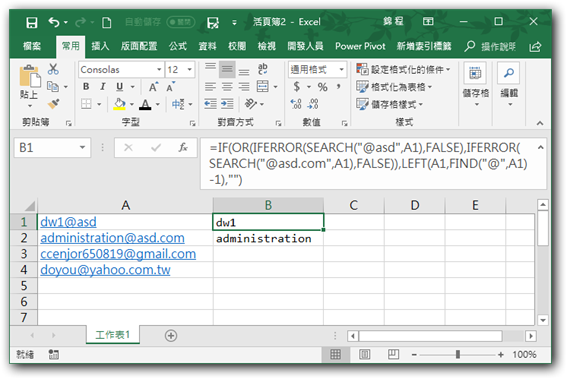Apply currency $ format
This screenshot has height=379, width=567.
297,87
